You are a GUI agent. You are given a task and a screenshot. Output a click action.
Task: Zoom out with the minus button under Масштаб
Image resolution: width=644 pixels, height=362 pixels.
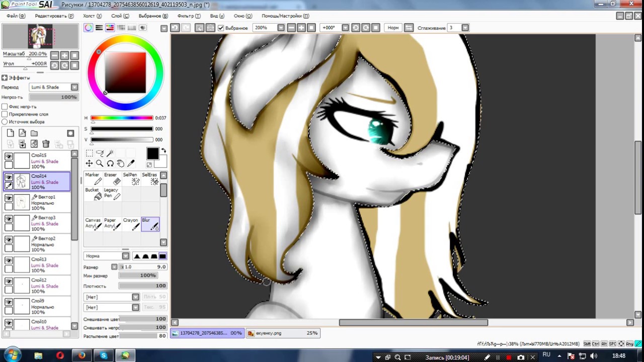[x=54, y=55]
